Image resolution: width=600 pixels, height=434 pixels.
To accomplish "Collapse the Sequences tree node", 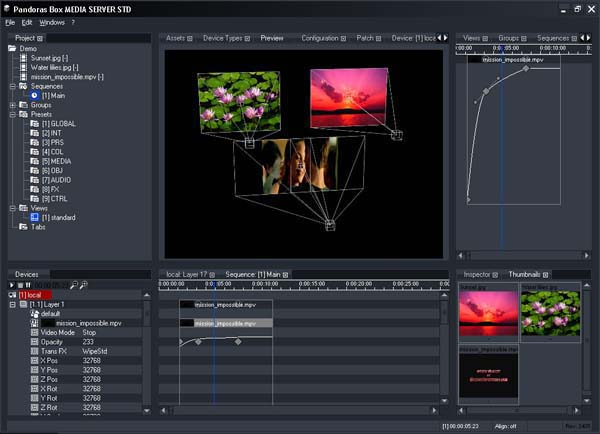I will (12, 86).
